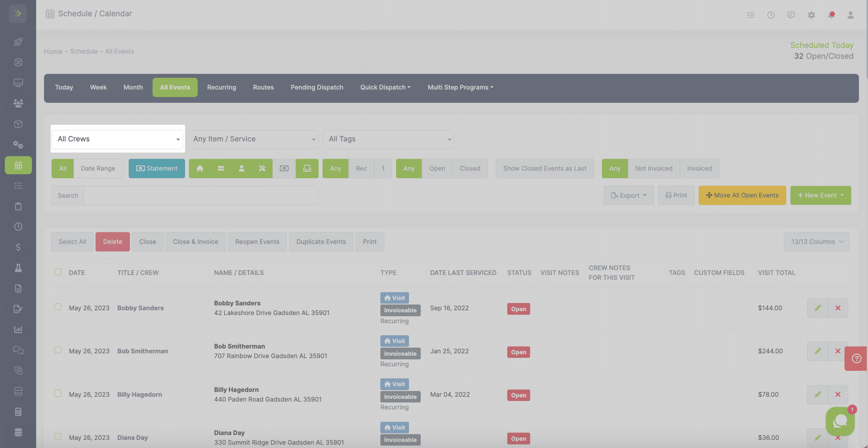868x448 pixels.
Task: Open the notifications bell in top bar
Action: [831, 15]
